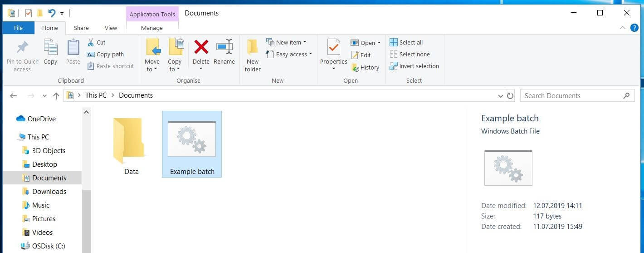Image resolution: width=644 pixels, height=253 pixels.
Task: Click Paste shortcut in the ribbon
Action: [x=110, y=66]
